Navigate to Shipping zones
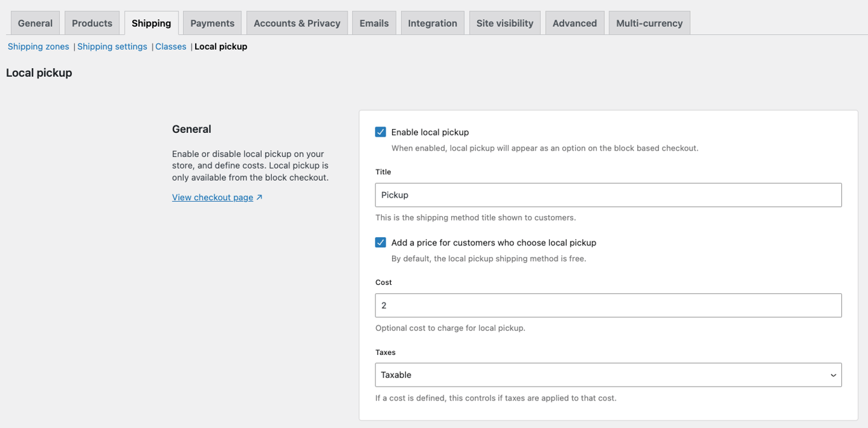 (x=38, y=46)
